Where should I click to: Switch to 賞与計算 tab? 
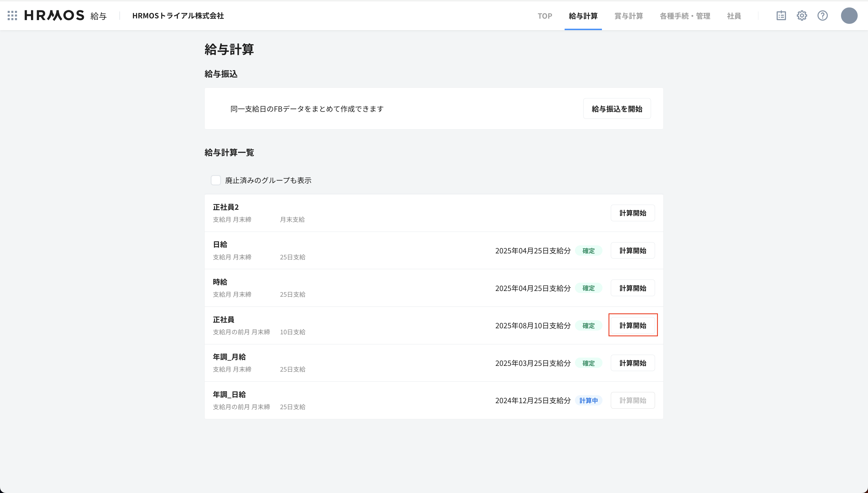629,16
